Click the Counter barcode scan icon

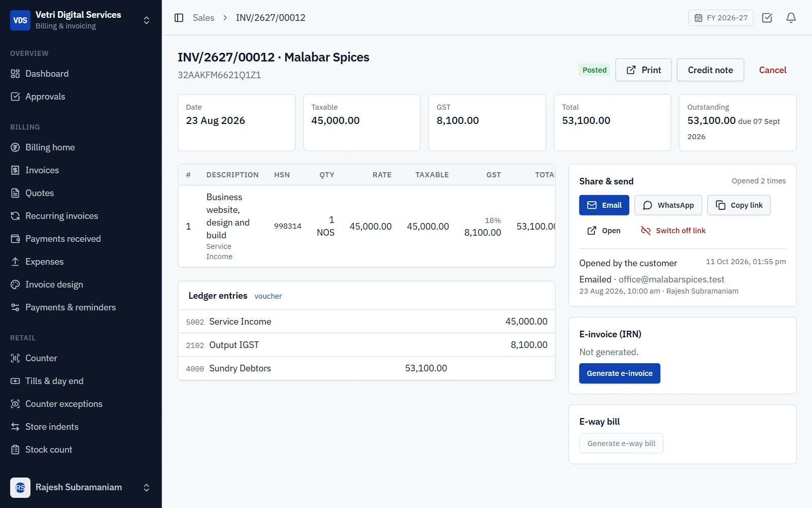(x=15, y=358)
